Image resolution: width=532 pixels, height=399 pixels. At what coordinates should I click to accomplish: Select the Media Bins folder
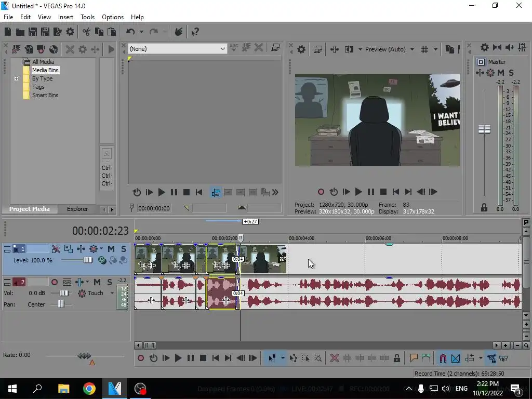tap(45, 70)
